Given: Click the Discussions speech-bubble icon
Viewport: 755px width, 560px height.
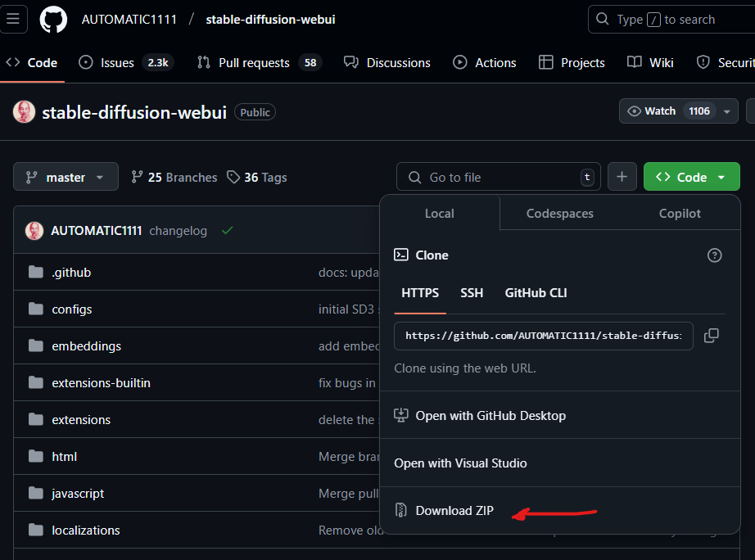Looking at the screenshot, I should coord(351,62).
